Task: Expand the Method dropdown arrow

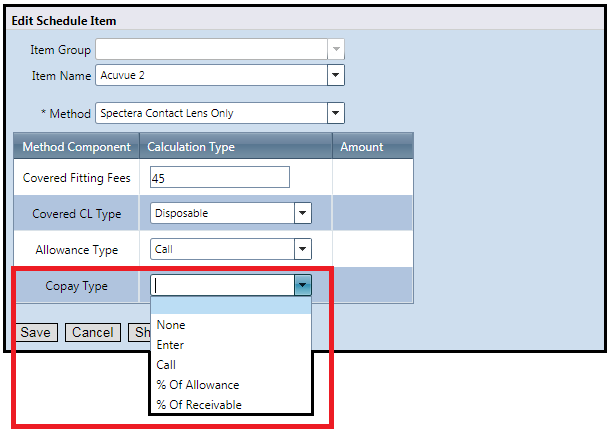Action: click(x=336, y=113)
